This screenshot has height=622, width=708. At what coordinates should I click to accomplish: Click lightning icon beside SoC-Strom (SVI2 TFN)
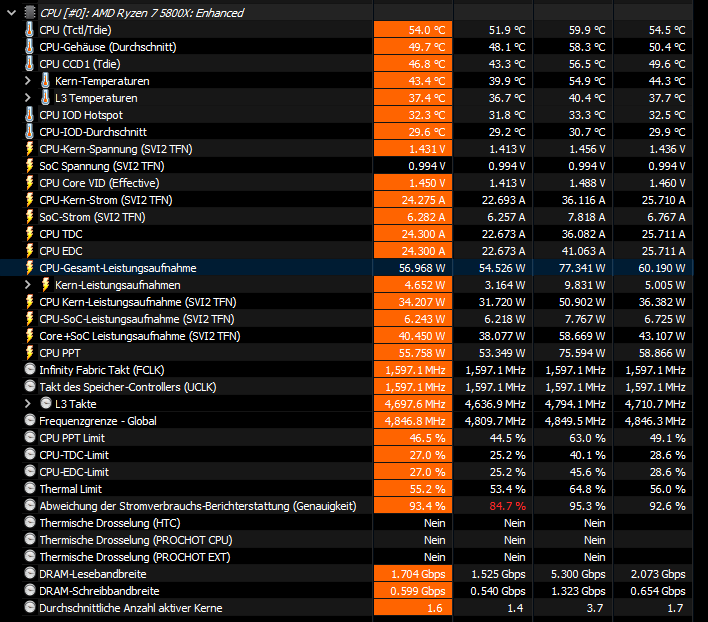(29, 217)
